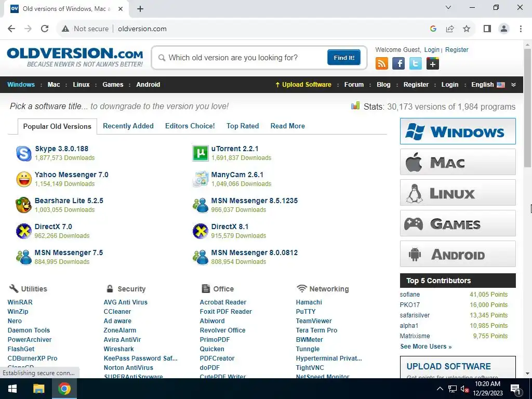Click the Skype icon
The width and height of the screenshot is (532, 399).
24,153
